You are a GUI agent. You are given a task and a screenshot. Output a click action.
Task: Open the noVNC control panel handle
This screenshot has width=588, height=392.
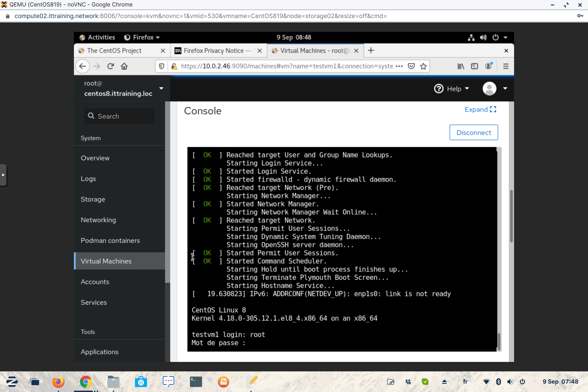(3, 175)
